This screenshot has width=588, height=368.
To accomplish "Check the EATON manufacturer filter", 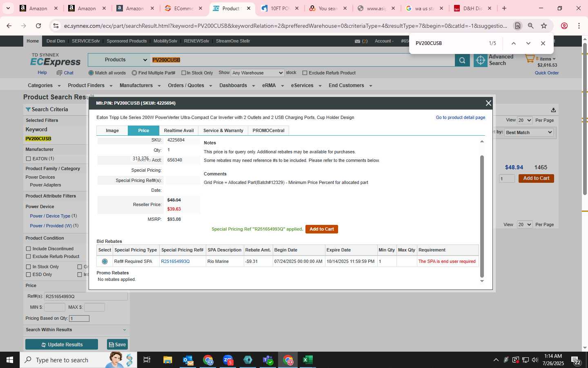I will (28, 159).
